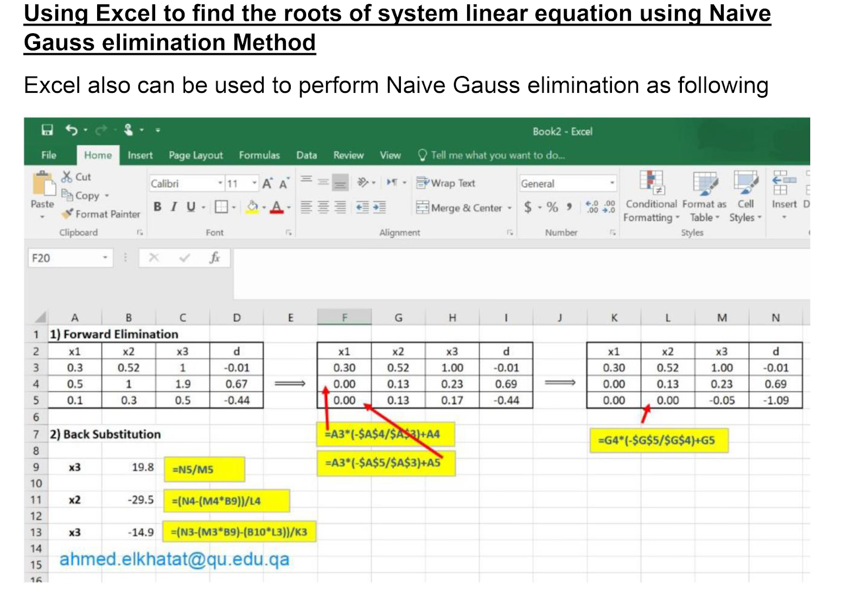The height and width of the screenshot is (598, 868).
Task: Open Cell Styles gallery
Action: point(746,196)
